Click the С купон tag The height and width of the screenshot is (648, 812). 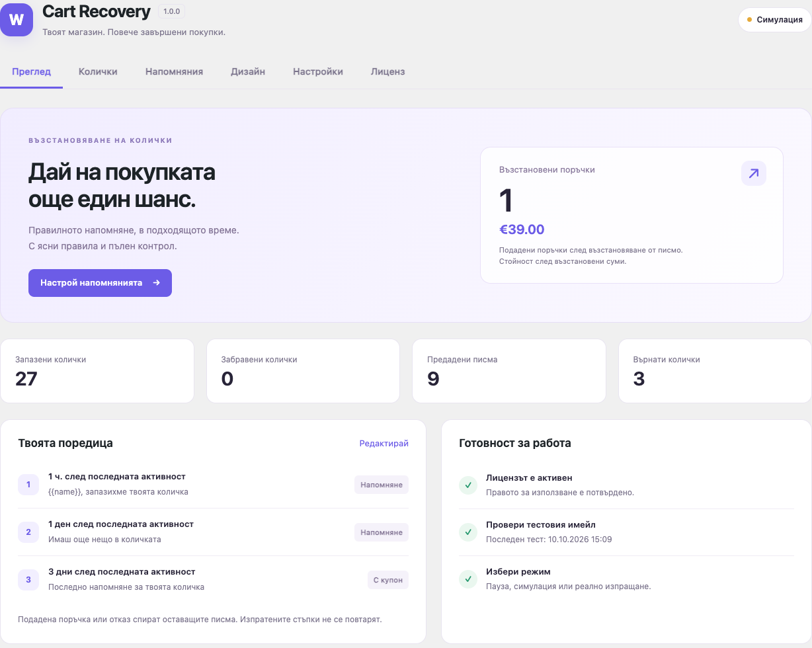click(388, 580)
